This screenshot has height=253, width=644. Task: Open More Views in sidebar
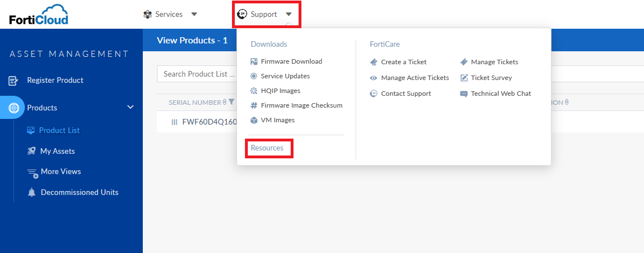pyautogui.click(x=61, y=171)
